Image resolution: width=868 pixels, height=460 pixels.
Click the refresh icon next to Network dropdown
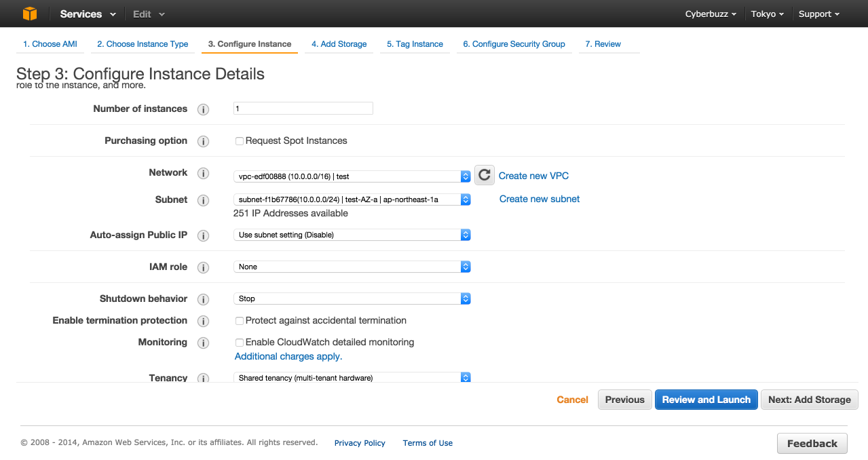pos(484,175)
